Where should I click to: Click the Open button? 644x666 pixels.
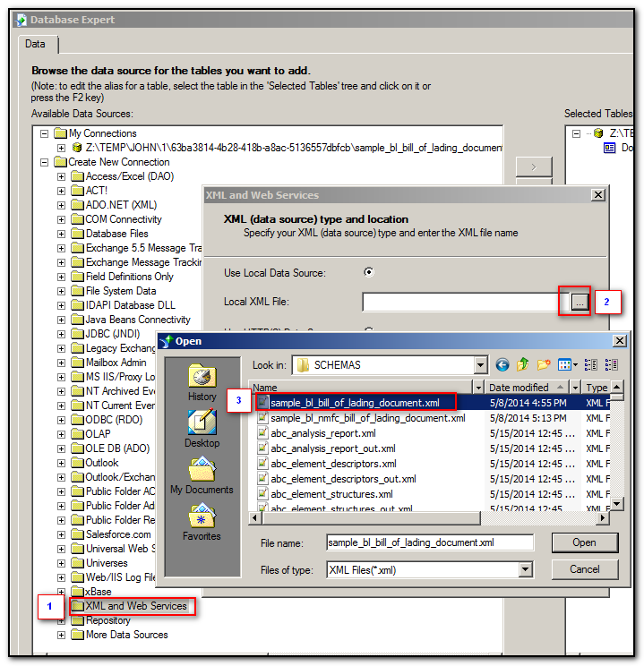click(x=584, y=542)
